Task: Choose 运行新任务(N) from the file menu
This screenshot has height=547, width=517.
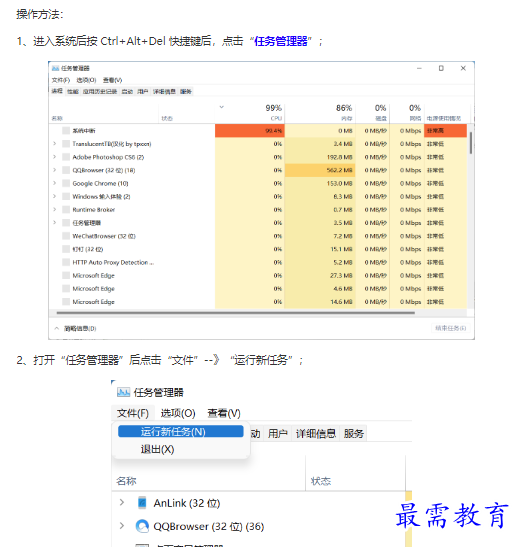Action: (181, 432)
